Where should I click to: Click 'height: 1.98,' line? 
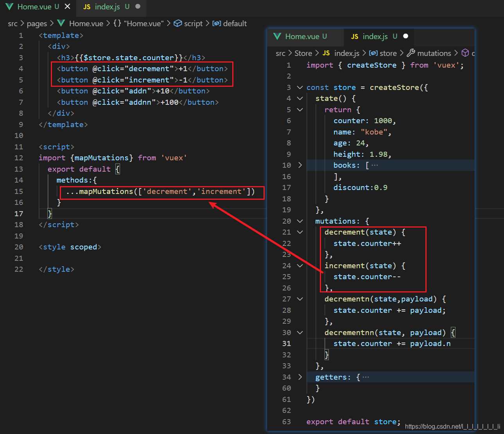[x=362, y=154]
